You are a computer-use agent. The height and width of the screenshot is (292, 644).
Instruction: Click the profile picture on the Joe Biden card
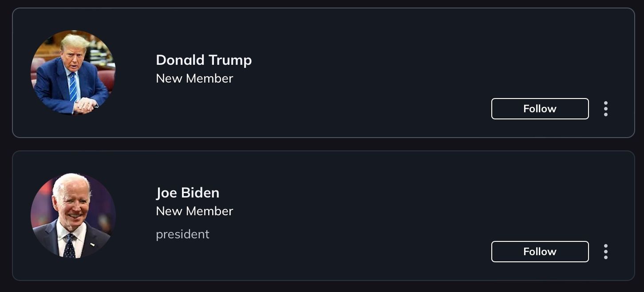pos(73,216)
